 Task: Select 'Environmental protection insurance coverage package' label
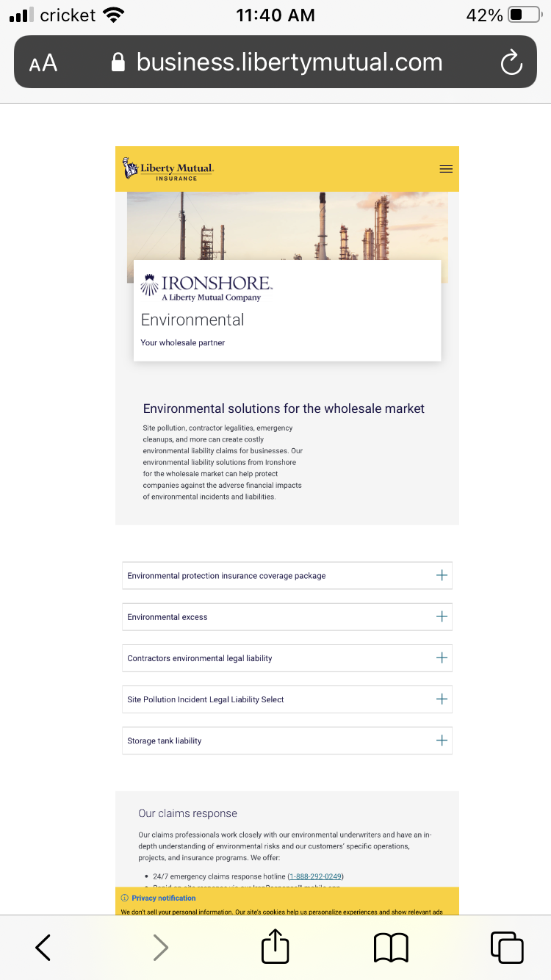pyautogui.click(x=226, y=576)
